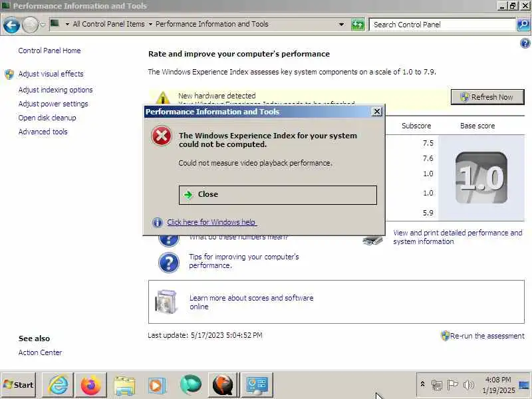Click the grayed forward navigation arrow
532x399 pixels.
(30, 25)
